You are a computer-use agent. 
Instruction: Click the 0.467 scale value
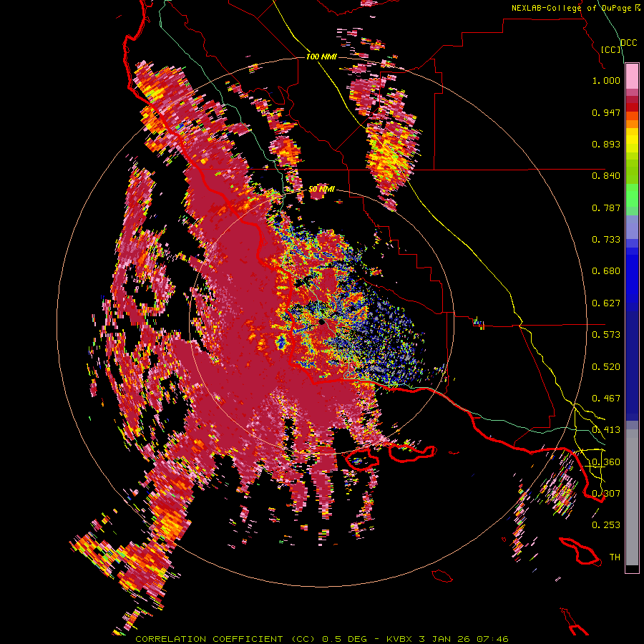pos(606,399)
